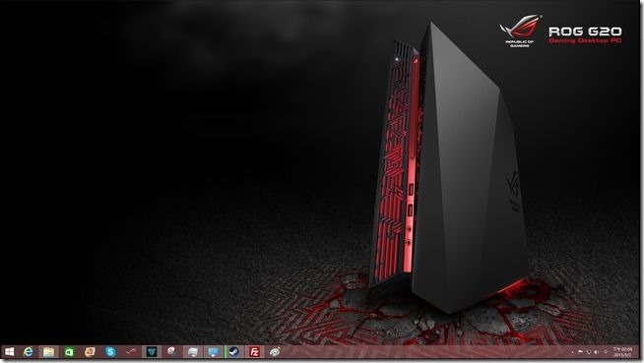Open the Windows Start button

click(10, 351)
